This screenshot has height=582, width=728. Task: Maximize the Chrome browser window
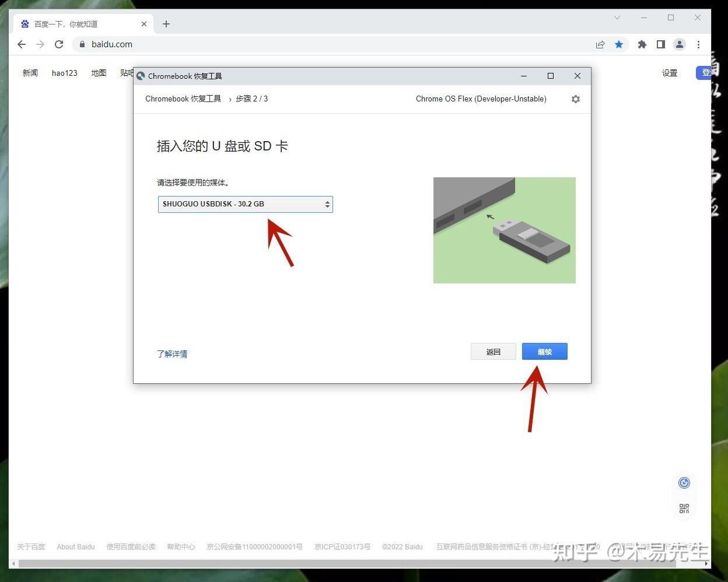click(671, 17)
